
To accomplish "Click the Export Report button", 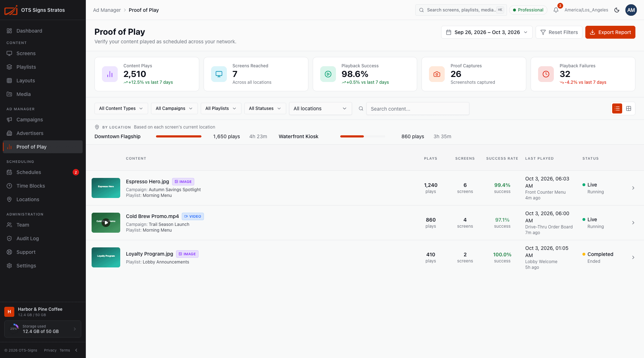I will tap(610, 32).
